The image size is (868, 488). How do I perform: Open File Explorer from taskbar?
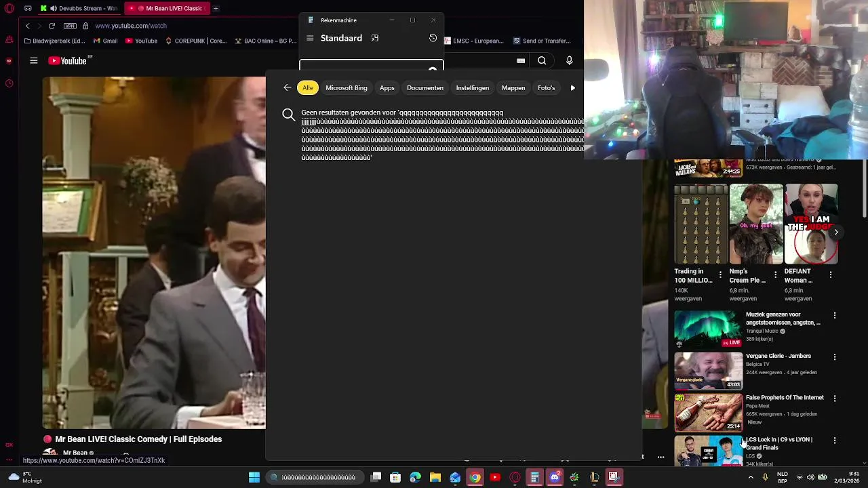[x=435, y=477]
